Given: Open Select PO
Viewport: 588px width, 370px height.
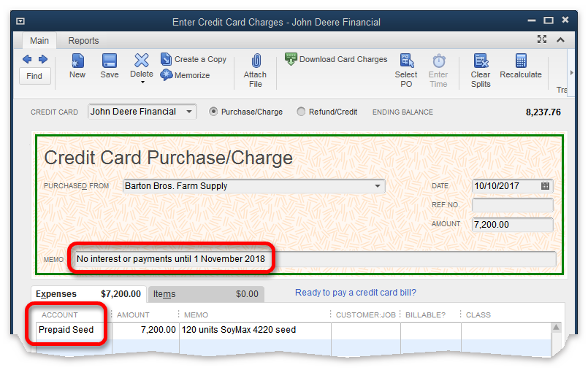Looking at the screenshot, I should tap(406, 71).
